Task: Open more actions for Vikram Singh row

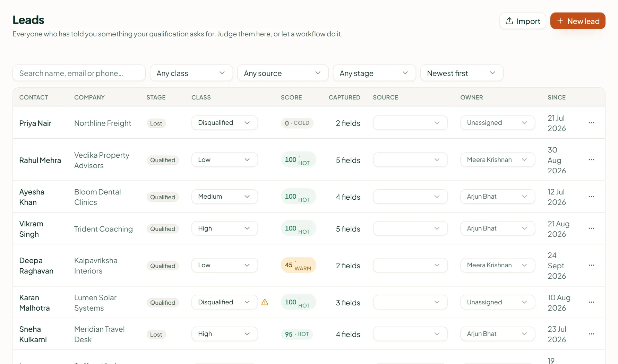Action: (x=591, y=228)
